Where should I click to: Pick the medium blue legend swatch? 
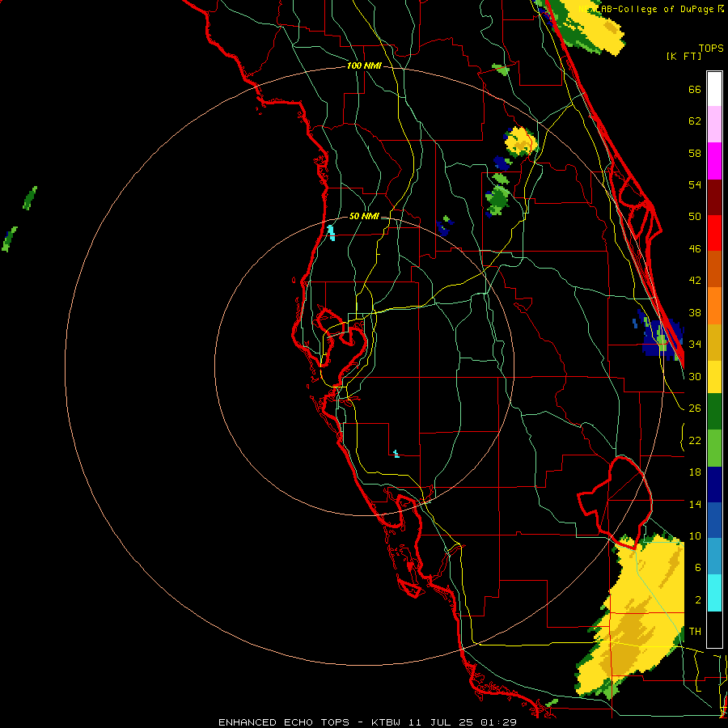714,520
